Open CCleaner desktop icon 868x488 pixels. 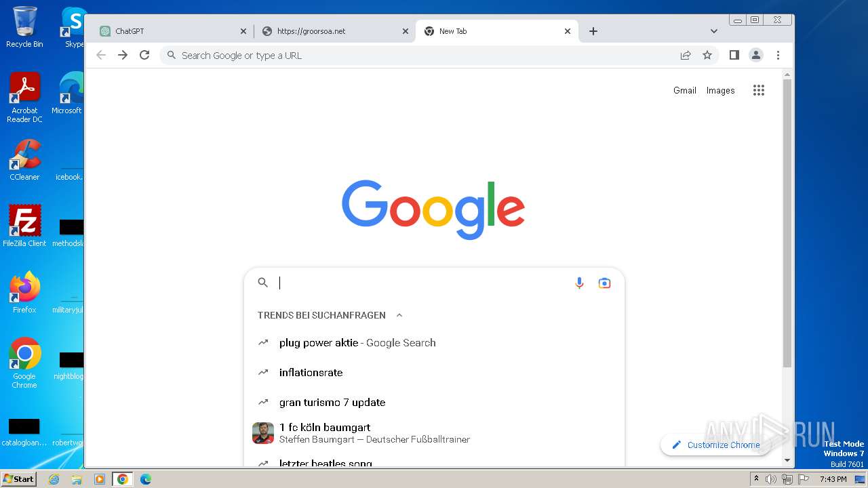tap(24, 160)
